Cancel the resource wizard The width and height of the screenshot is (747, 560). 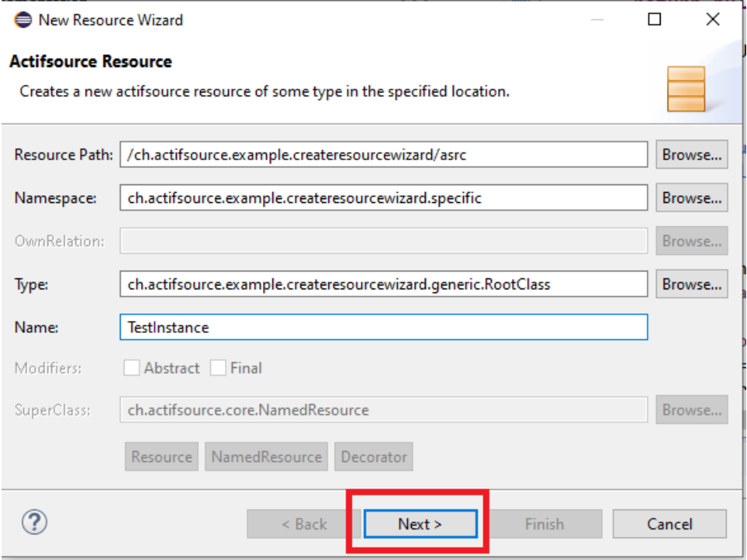669,524
